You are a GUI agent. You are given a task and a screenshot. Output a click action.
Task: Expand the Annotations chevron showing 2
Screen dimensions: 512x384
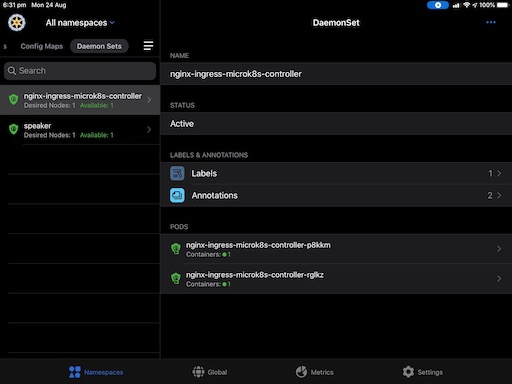click(x=499, y=195)
